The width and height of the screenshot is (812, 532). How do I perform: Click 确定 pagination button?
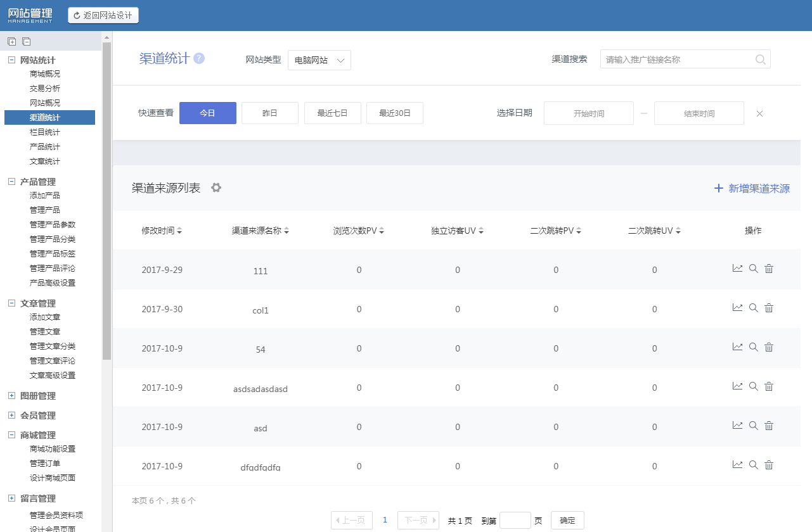tap(567, 521)
